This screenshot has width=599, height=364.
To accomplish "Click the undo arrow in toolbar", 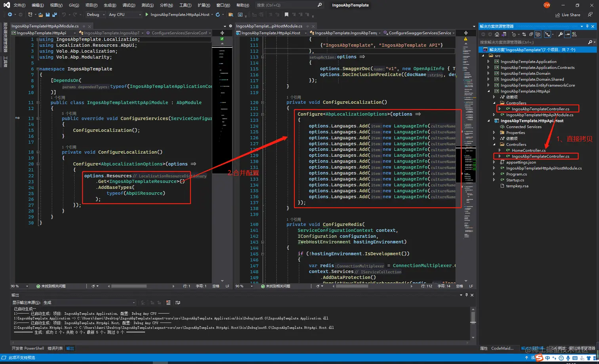I will 64,15.
